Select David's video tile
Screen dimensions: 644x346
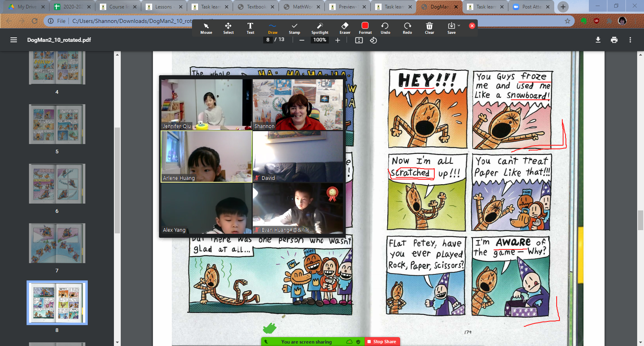tap(298, 157)
